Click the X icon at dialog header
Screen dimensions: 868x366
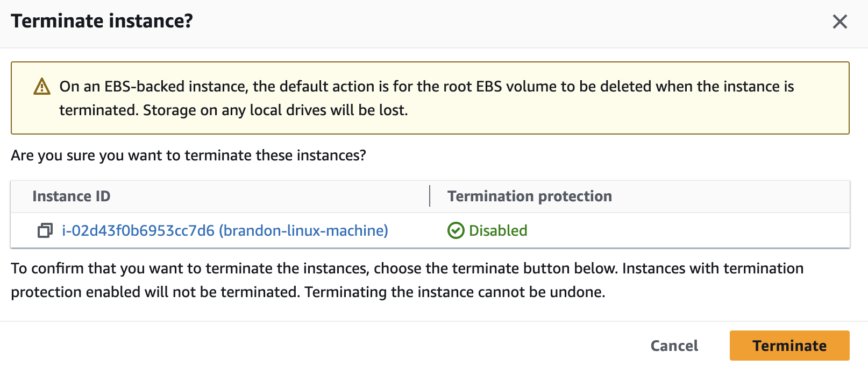(839, 22)
